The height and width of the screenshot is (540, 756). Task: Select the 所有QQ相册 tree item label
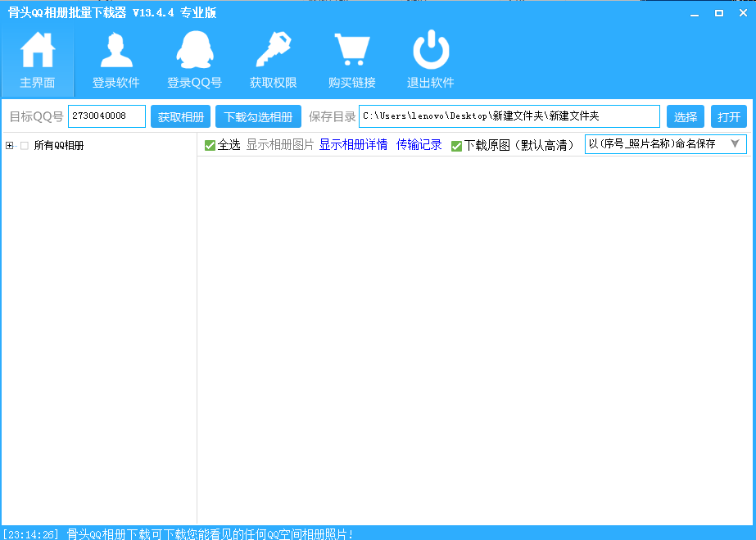[59, 146]
